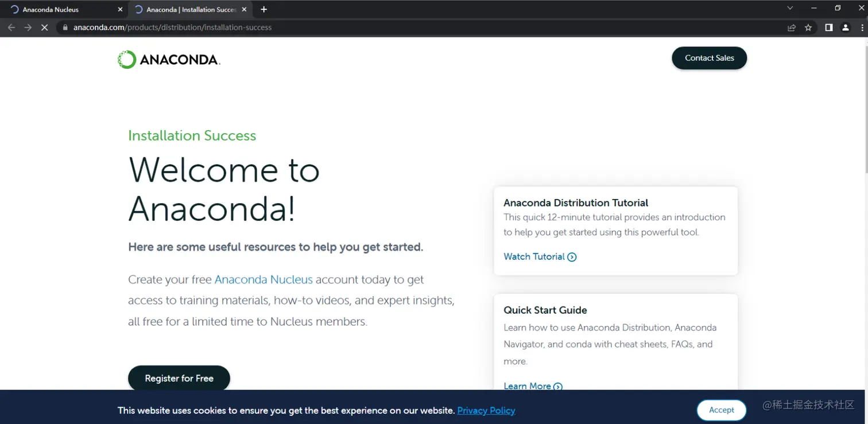This screenshot has width=868, height=424.
Task: Minimize the browser window
Action: tap(813, 8)
